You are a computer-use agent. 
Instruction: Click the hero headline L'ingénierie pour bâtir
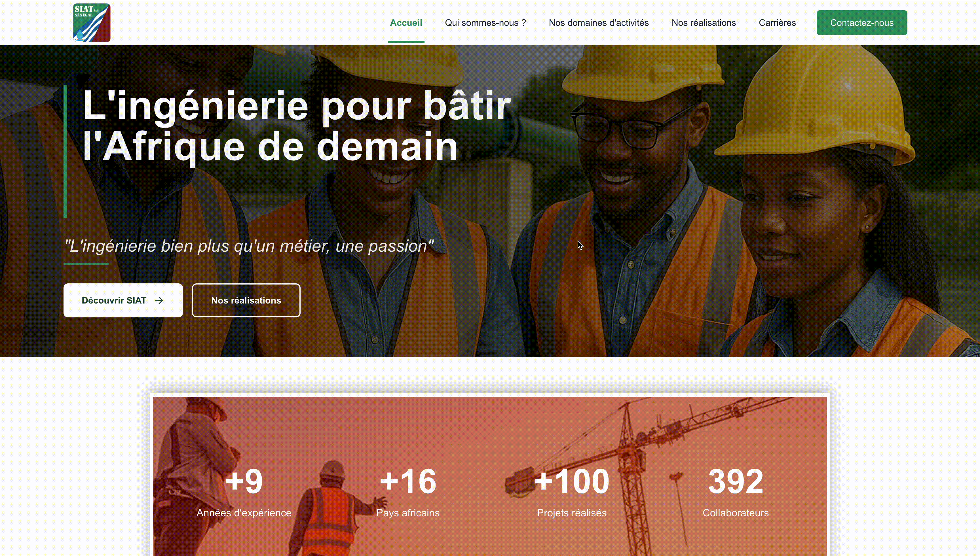pos(297,105)
